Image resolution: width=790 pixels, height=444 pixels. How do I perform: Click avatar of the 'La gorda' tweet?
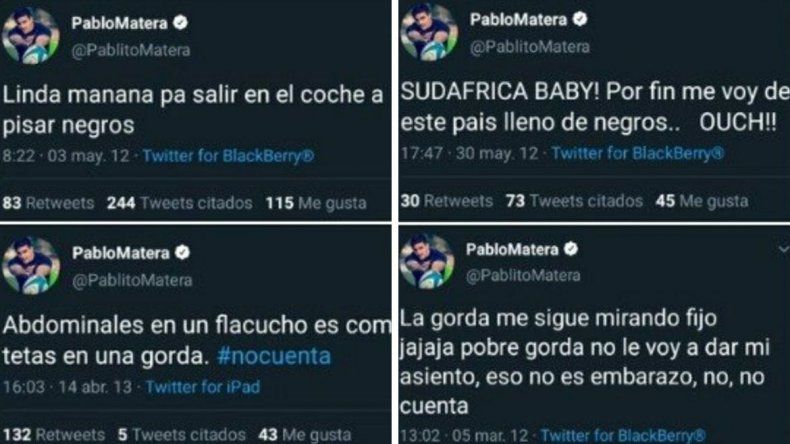point(427,261)
